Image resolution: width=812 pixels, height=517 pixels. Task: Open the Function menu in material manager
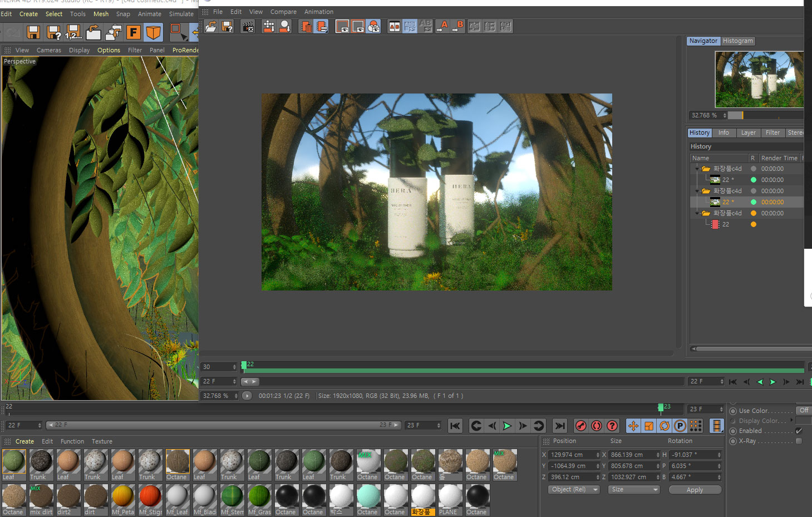[72, 441]
